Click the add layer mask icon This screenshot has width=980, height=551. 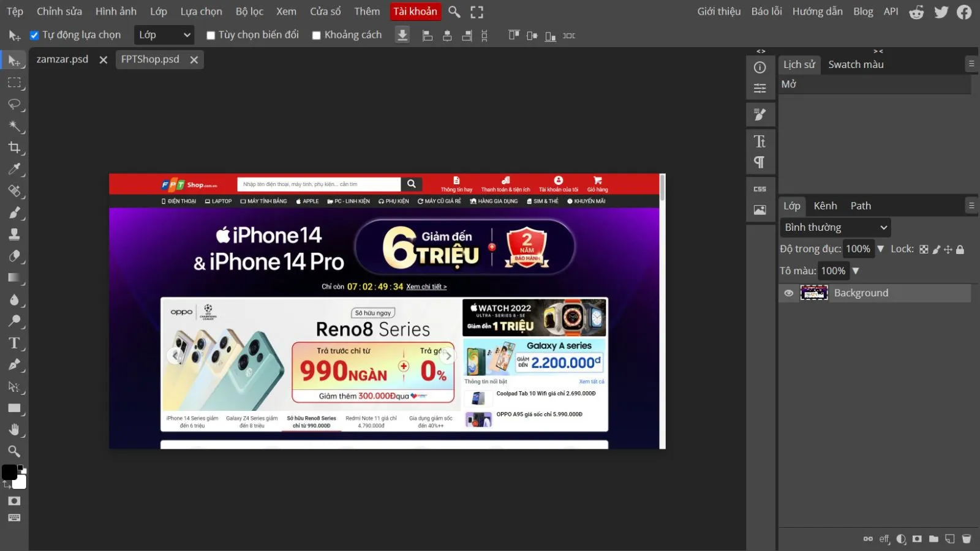(917, 539)
